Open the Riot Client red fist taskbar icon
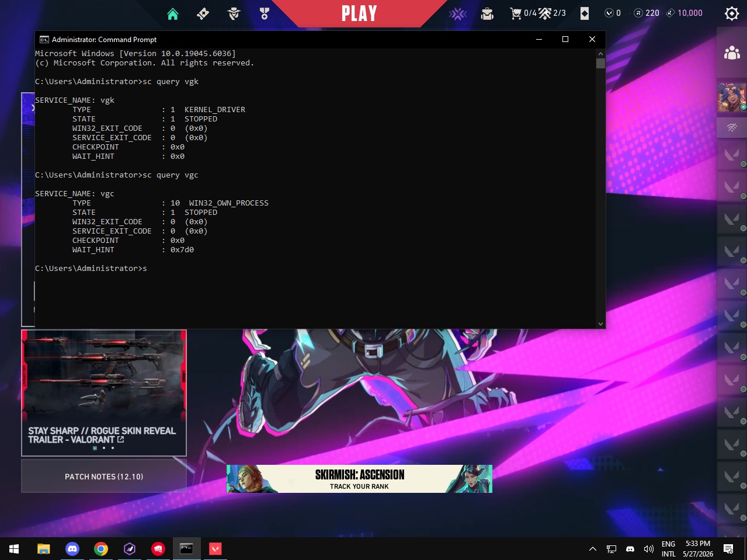This screenshot has width=747, height=560. tap(158, 549)
